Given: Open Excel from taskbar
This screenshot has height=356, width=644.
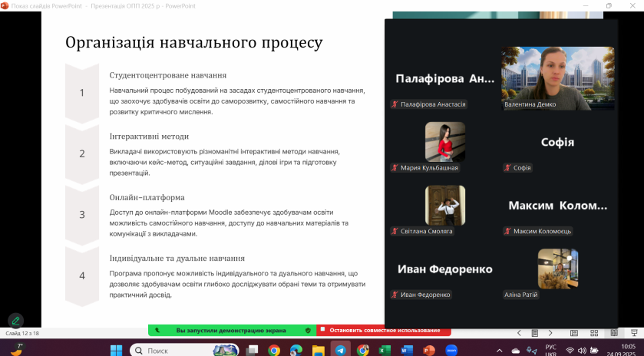Looking at the screenshot, I should pyautogui.click(x=385, y=351).
